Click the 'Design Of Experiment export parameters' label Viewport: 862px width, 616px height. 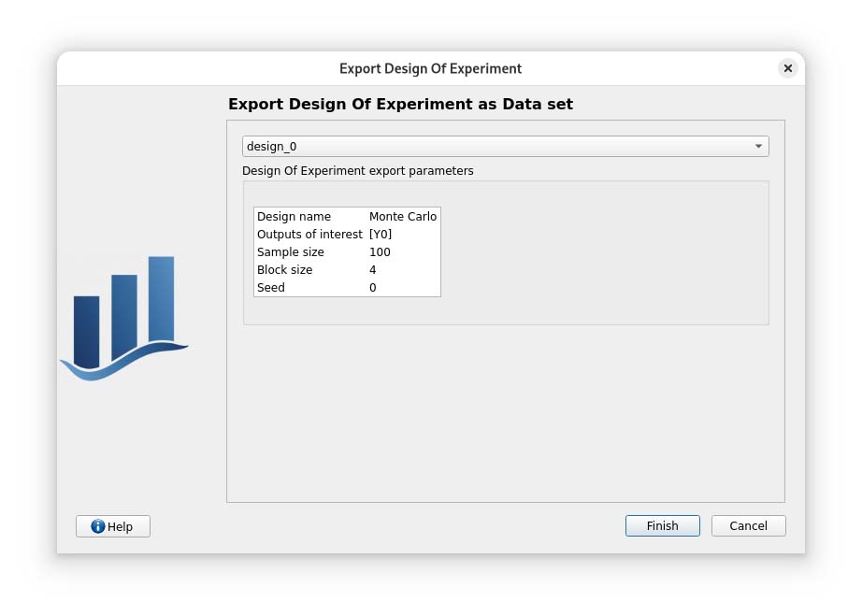(357, 171)
